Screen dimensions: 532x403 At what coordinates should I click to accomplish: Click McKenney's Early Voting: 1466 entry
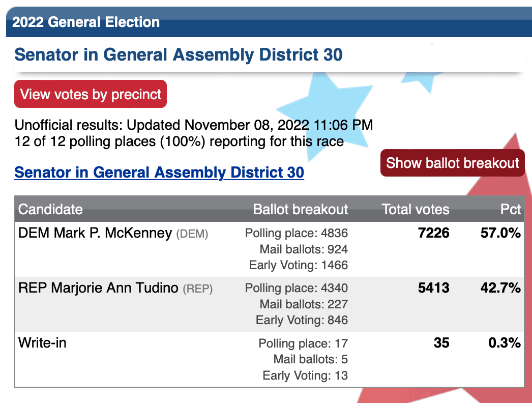click(299, 265)
